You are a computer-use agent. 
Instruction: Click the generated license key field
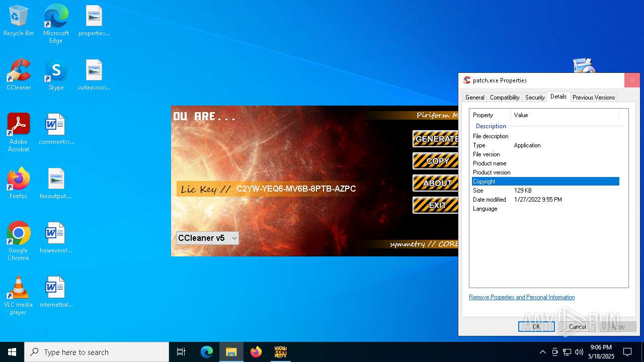point(296,189)
